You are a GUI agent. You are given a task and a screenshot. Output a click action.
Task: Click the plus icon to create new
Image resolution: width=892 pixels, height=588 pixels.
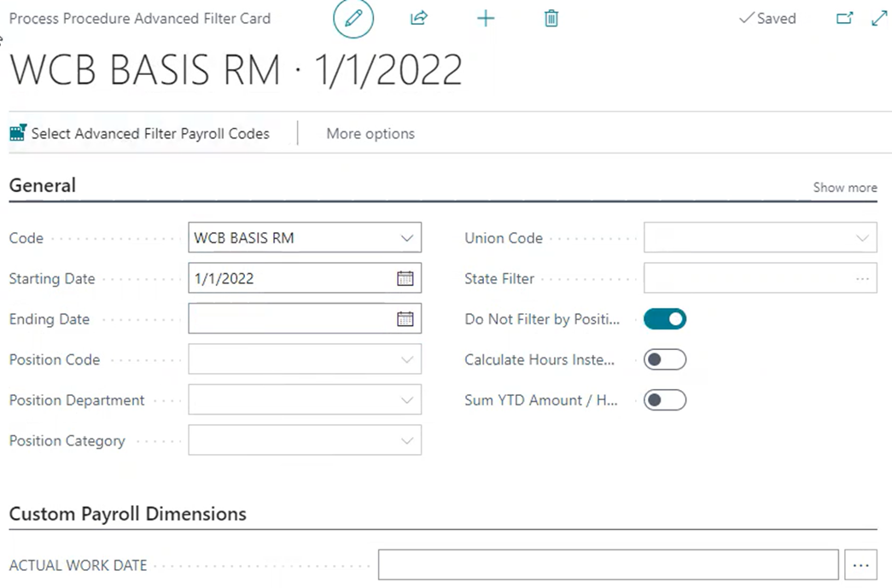pos(486,18)
